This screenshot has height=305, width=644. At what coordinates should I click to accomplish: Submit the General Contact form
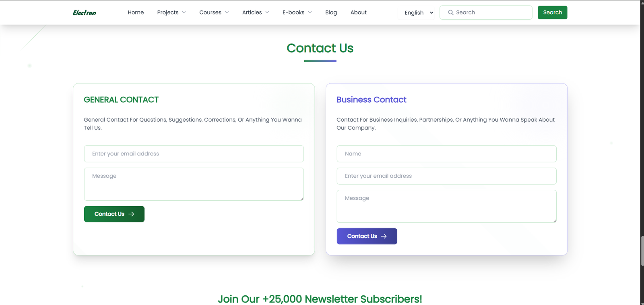114,214
